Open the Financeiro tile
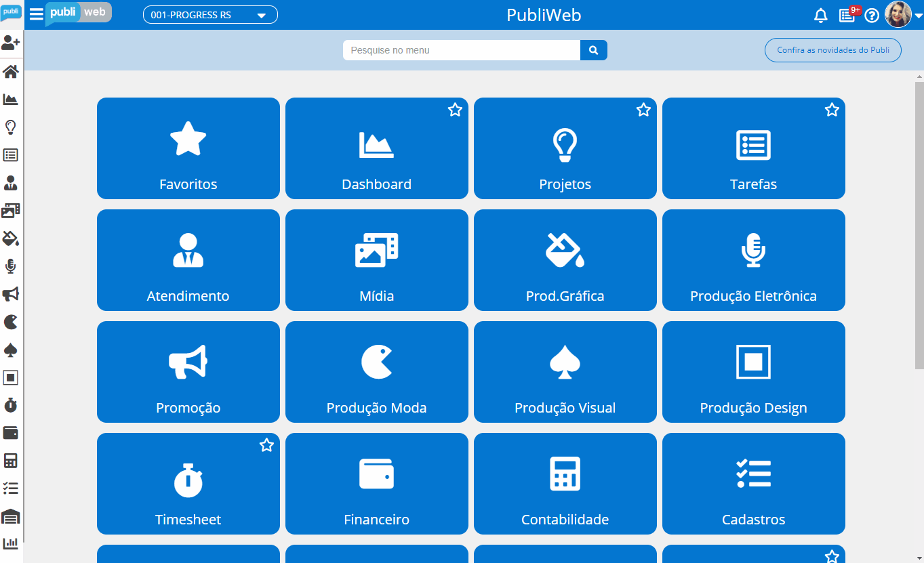The height and width of the screenshot is (563, 924). click(x=377, y=484)
